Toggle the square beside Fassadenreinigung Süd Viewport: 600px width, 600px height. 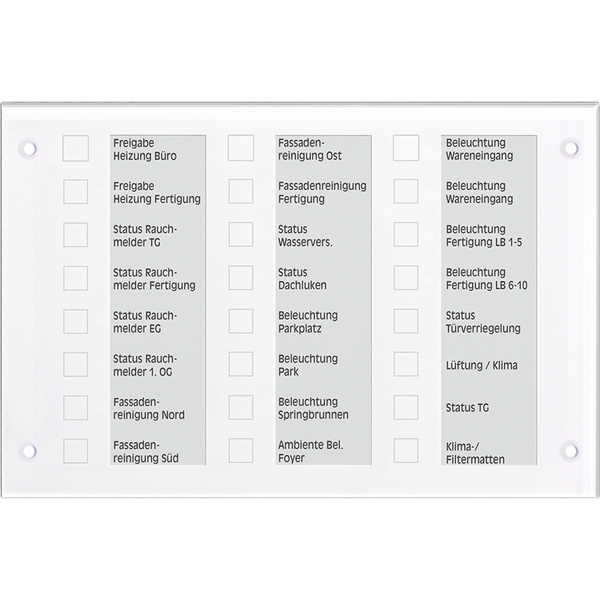coord(76,451)
